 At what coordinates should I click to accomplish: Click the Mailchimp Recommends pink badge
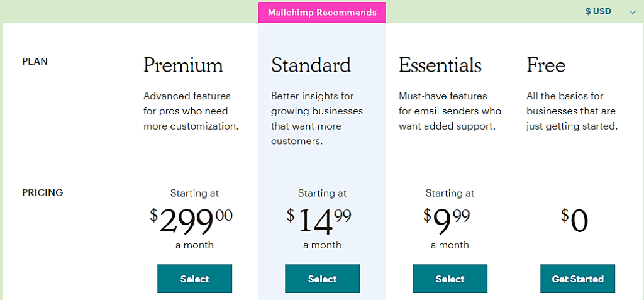(323, 13)
